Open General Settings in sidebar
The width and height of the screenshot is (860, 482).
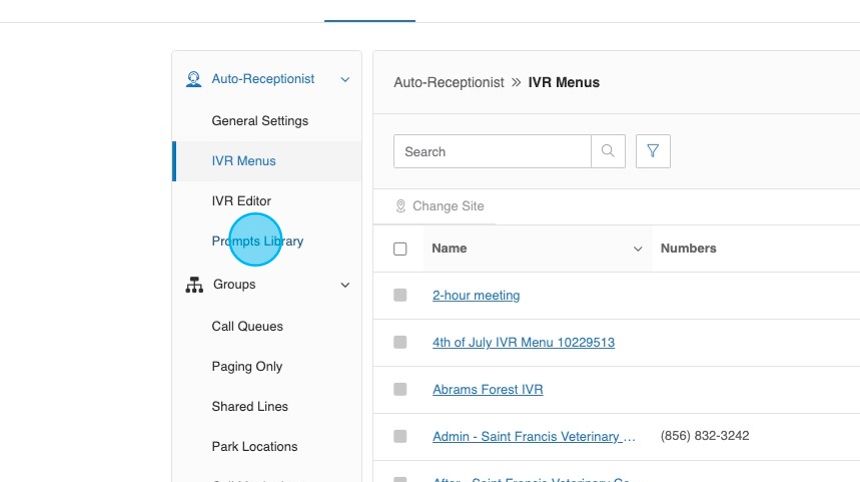tap(260, 121)
